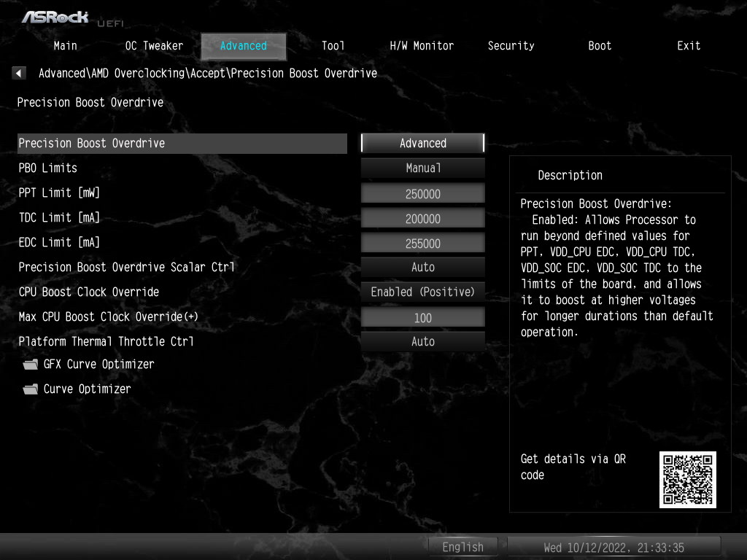Viewport: 747px width, 560px height.
Task: Open Precision Boost Overdrive Scalar Ctrl Auto dropdown
Action: tap(422, 267)
